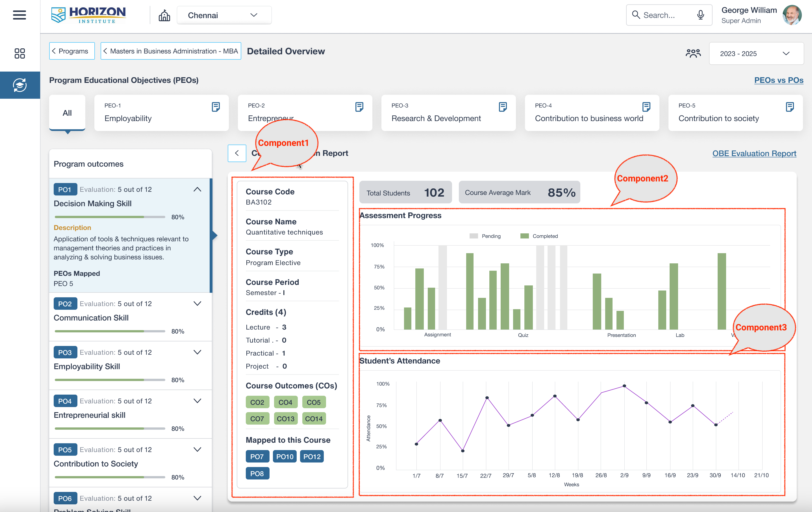This screenshot has width=812, height=512.
Task: Select the highlighted sync icon in the sidebar
Action: click(20, 85)
